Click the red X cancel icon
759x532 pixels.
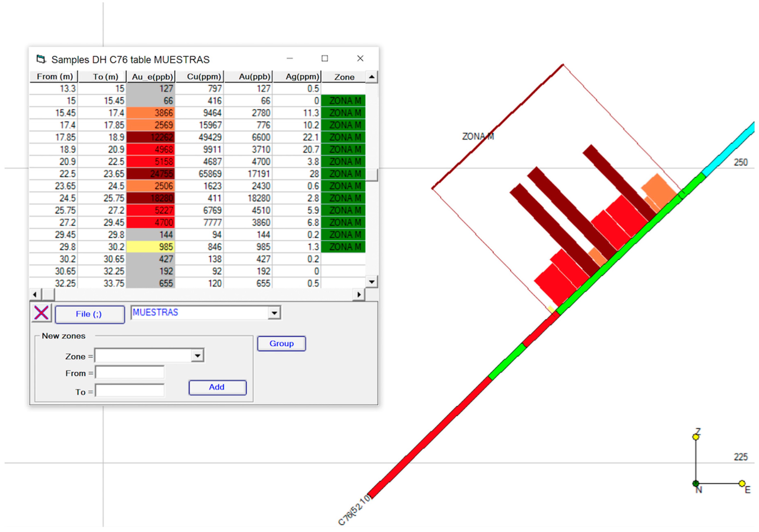point(41,313)
